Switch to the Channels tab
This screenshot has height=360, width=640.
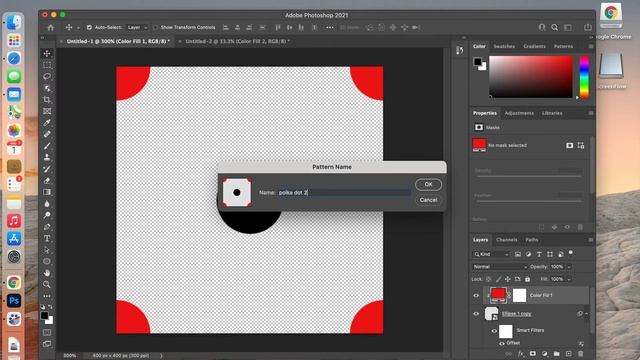click(507, 240)
